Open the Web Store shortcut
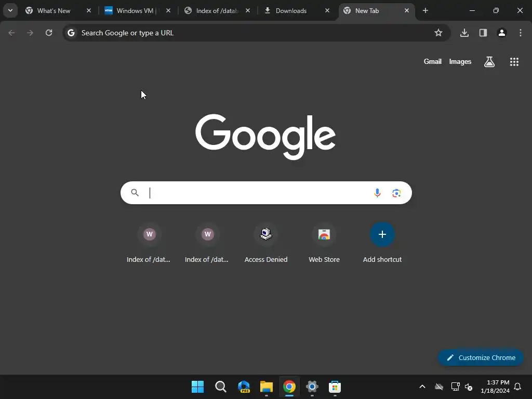 coord(324,242)
